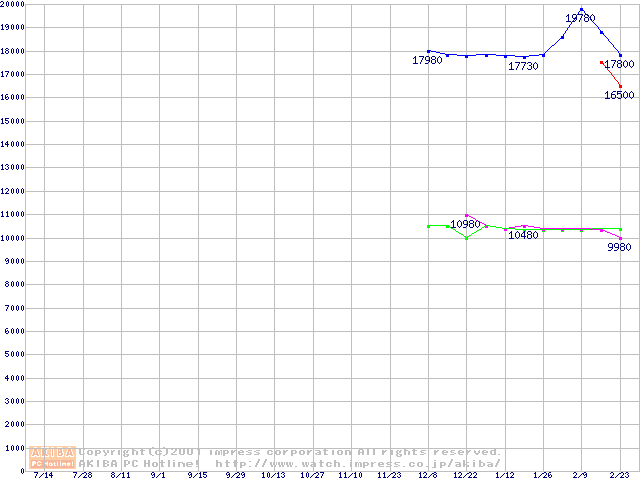Click the 17000 y-axis label
This screenshot has height=480, width=640.
(13, 74)
